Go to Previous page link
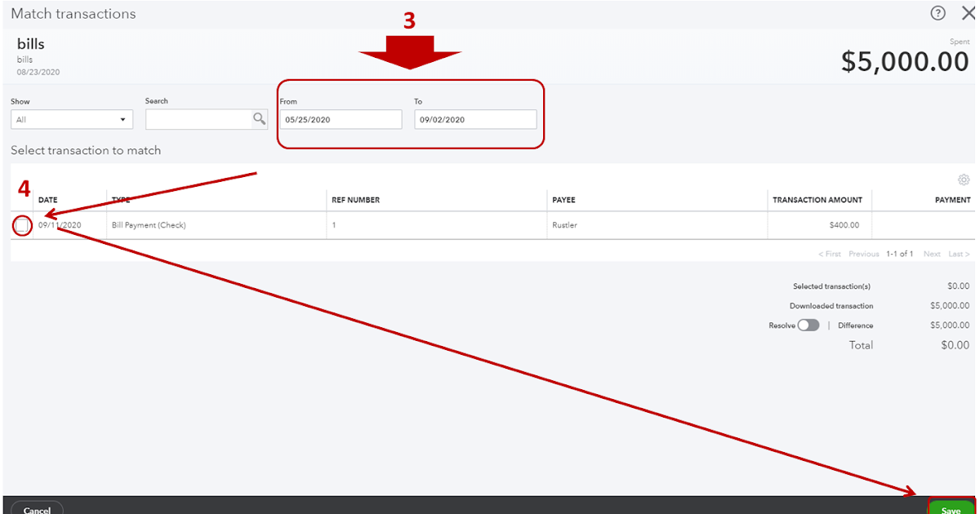The width and height of the screenshot is (980, 514). (x=863, y=255)
